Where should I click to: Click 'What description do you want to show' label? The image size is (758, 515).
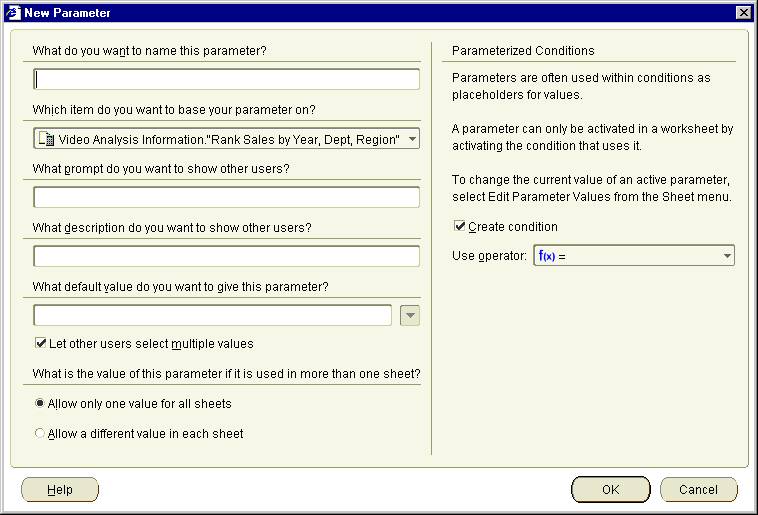click(172, 228)
